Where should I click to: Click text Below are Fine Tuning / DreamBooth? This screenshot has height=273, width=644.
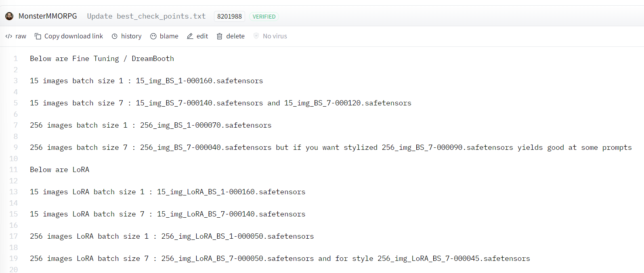tap(102, 59)
